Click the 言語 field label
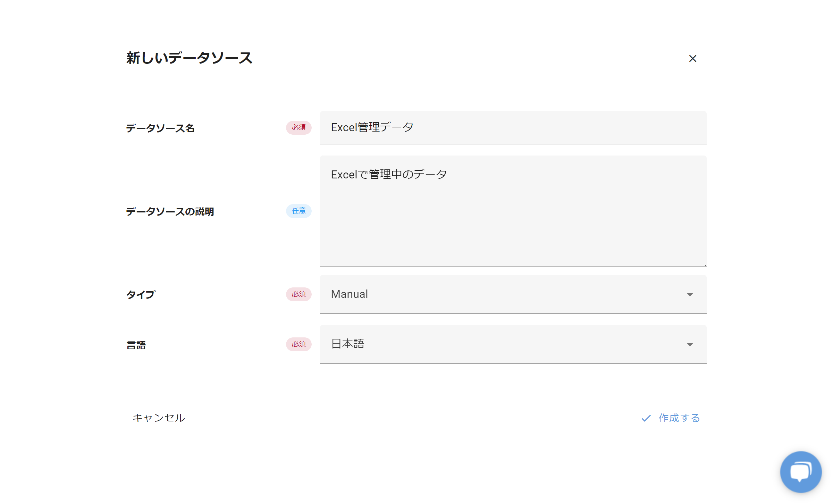 pyautogui.click(x=136, y=345)
